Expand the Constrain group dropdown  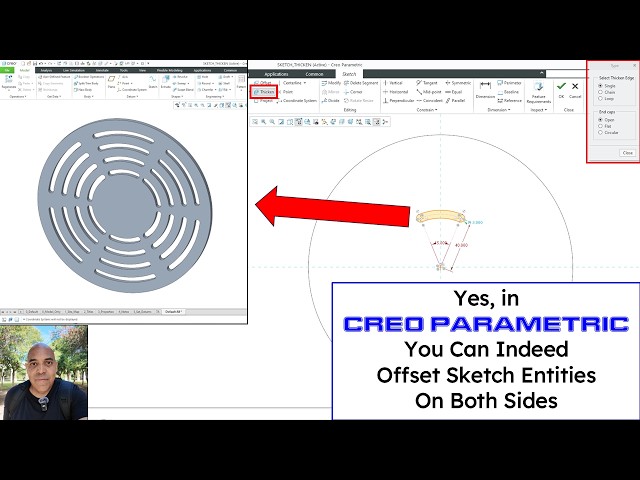click(427, 110)
